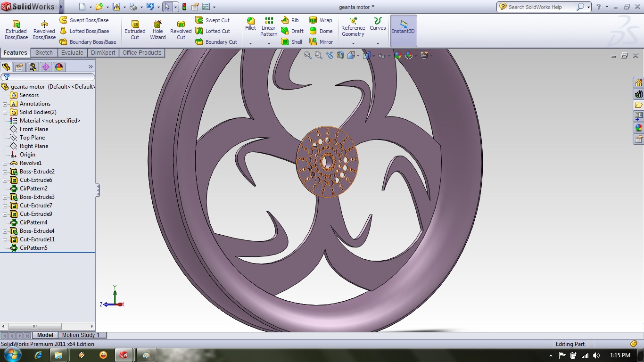Expand the Cut-Extrude11 feature node
The height and width of the screenshot is (362, 644).
pyautogui.click(x=5, y=239)
